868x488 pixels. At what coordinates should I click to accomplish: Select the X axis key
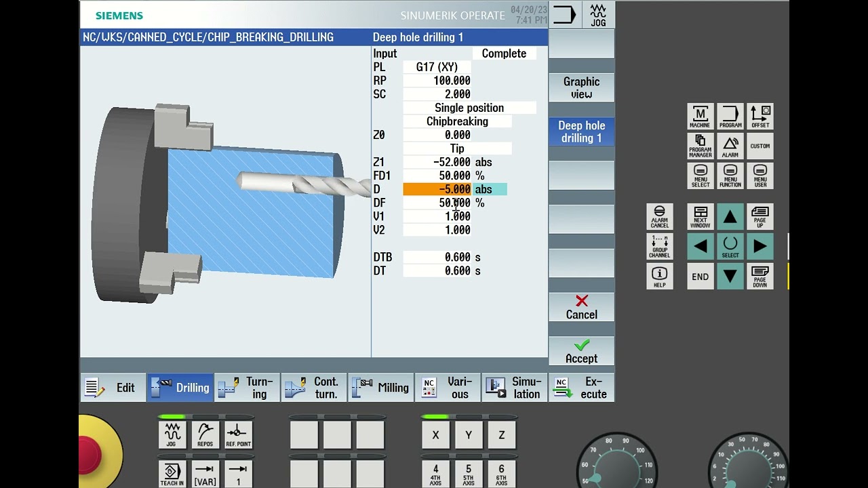435,435
